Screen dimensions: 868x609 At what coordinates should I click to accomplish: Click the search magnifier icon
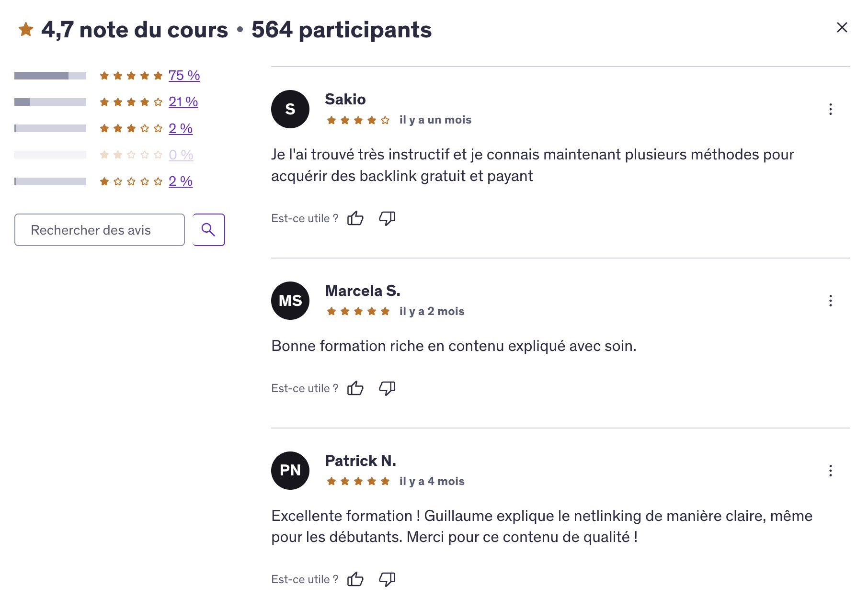(208, 230)
